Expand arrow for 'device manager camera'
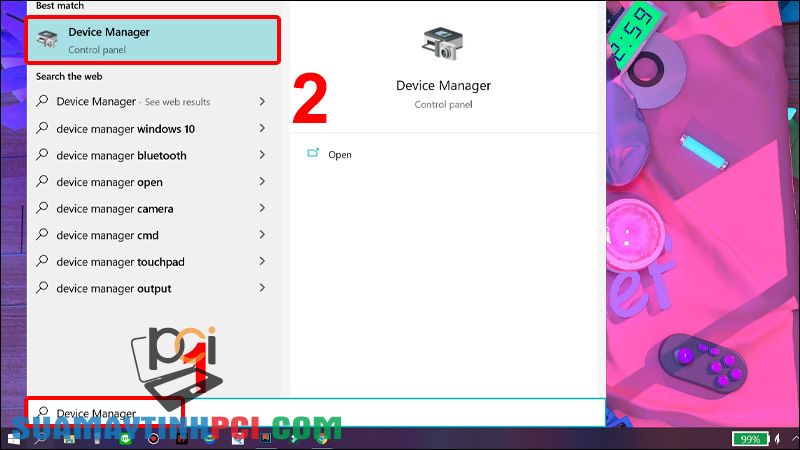 click(262, 208)
